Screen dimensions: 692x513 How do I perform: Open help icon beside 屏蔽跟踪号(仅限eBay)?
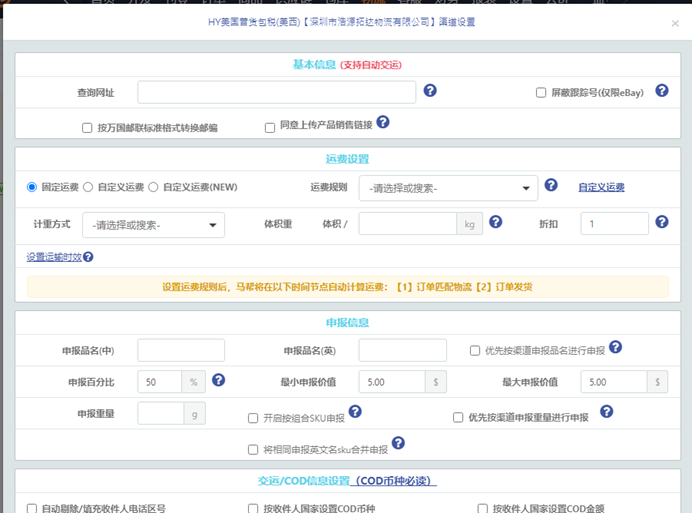(x=662, y=91)
